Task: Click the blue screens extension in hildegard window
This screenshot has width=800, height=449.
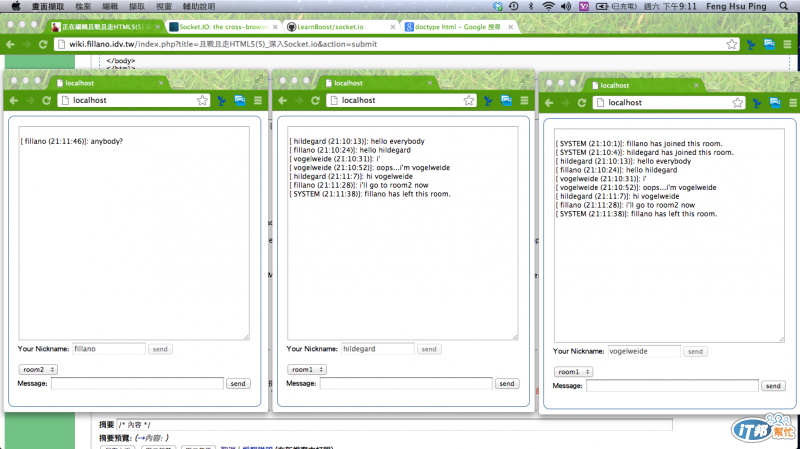Action: pos(506,101)
